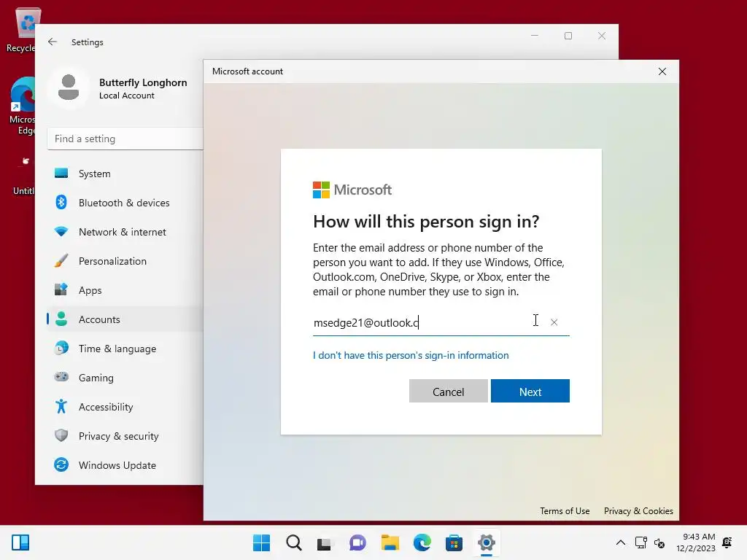The height and width of the screenshot is (560, 747).
Task: Select Microsoft Edge desktop shortcut
Action: pyautogui.click(x=23, y=106)
